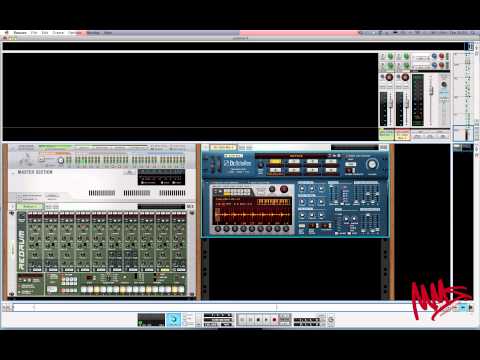This screenshot has height=360, width=480.
Task: Click pan knob on first mixer channel
Action: point(389,77)
